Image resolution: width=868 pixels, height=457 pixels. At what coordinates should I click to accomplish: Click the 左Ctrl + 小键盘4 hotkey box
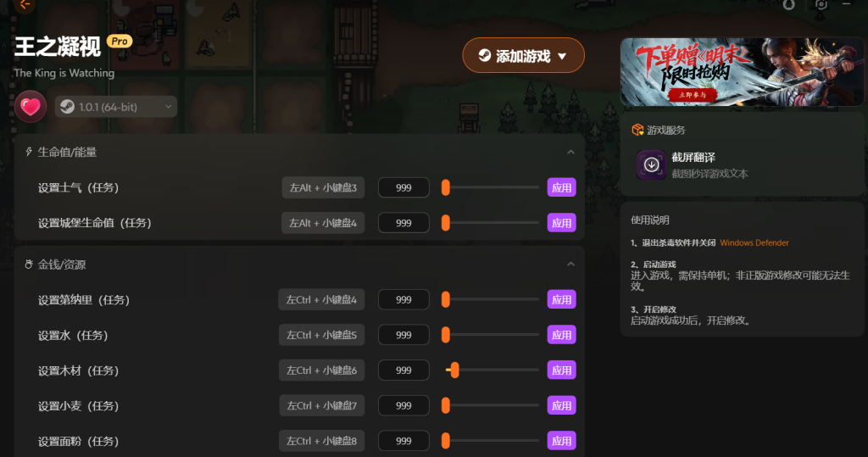point(321,299)
